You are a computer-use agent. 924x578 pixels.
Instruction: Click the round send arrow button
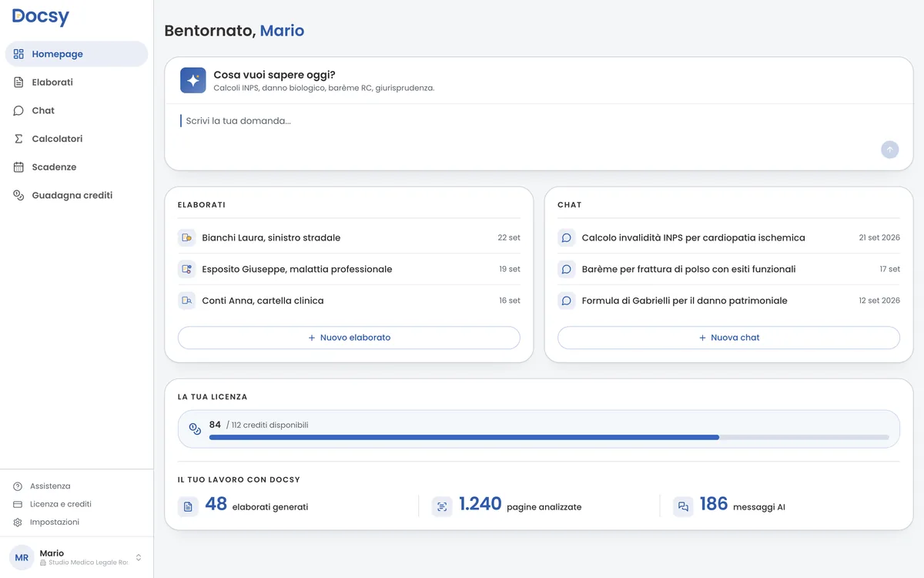pyautogui.click(x=890, y=150)
